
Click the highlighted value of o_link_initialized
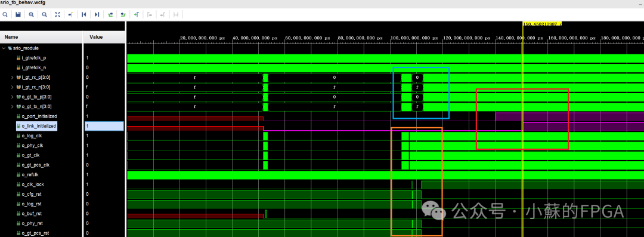pyautogui.click(x=104, y=126)
